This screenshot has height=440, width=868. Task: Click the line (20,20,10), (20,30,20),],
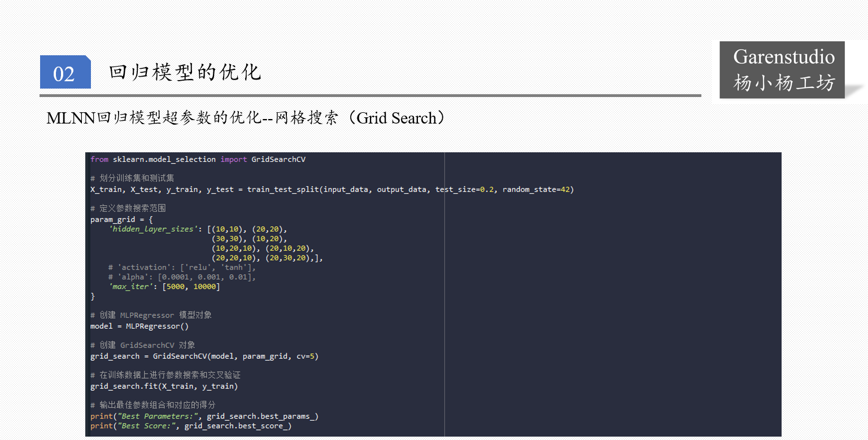pos(267,258)
